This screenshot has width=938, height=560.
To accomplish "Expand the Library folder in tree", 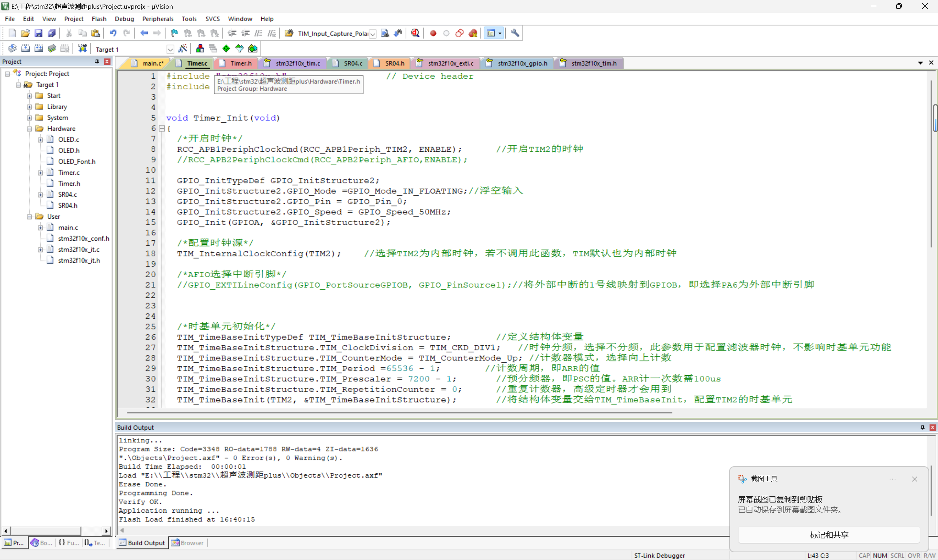I will point(29,107).
